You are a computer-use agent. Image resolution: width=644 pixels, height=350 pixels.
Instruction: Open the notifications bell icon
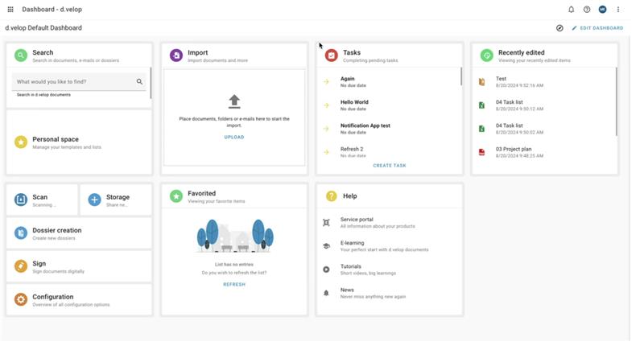tap(571, 10)
